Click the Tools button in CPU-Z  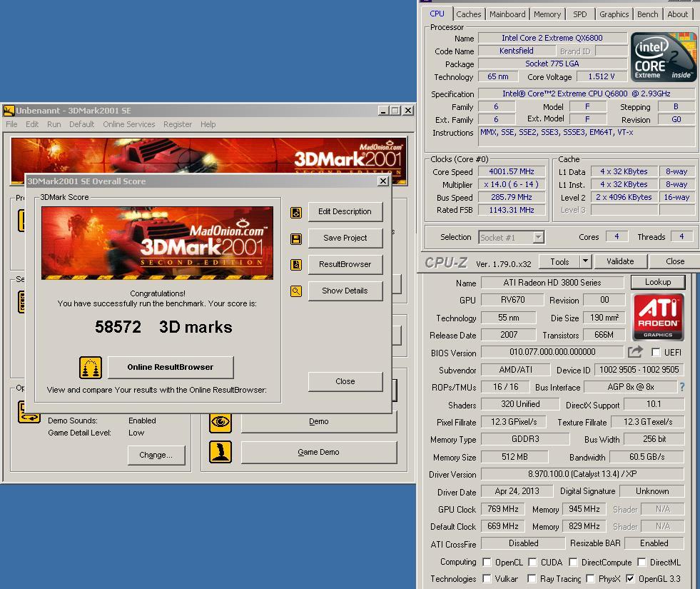tap(559, 261)
